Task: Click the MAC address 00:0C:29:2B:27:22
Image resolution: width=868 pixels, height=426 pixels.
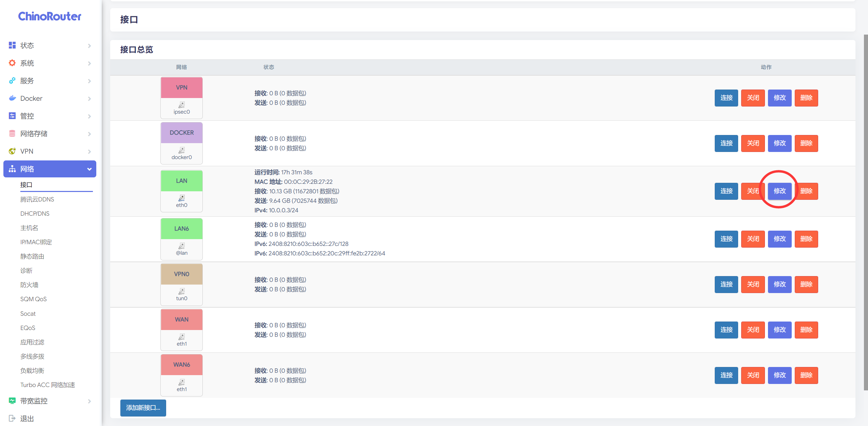Action: tap(308, 182)
